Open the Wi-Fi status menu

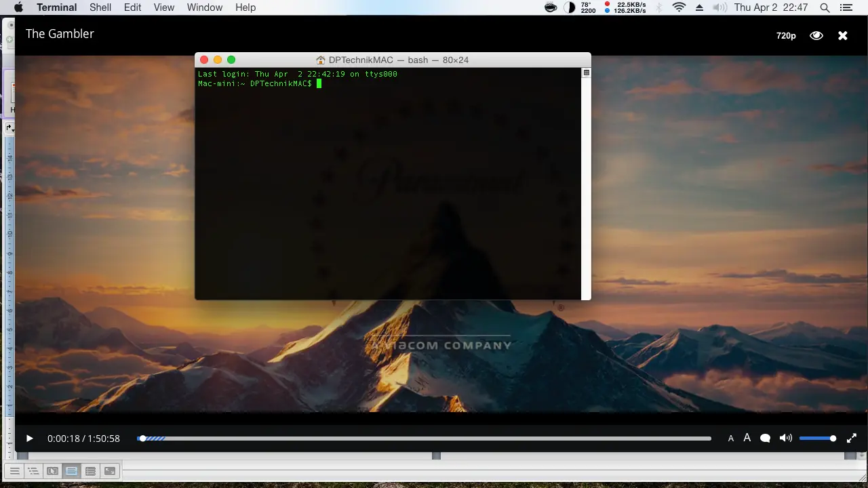click(679, 7)
